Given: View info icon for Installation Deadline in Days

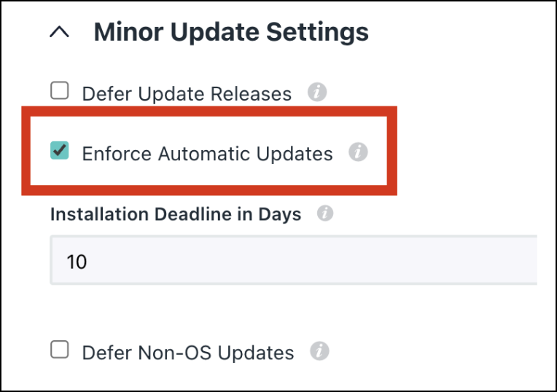Looking at the screenshot, I should 325,213.
